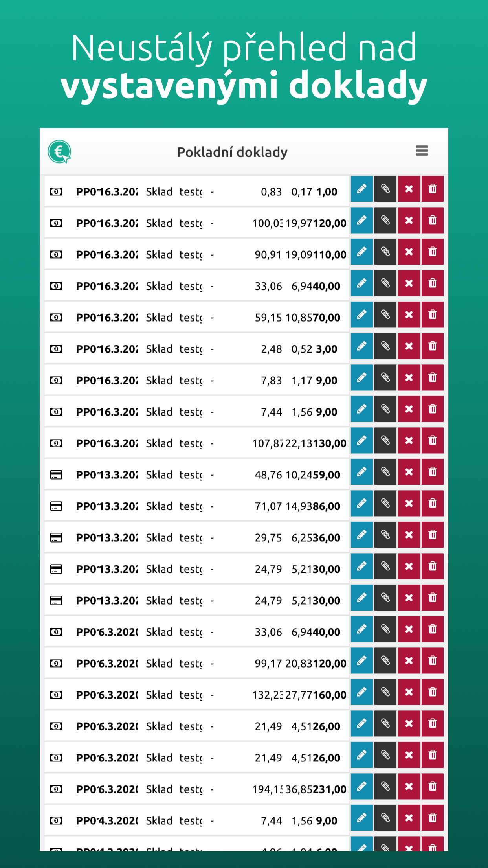Click the cash icon on the 1,00 row
The image size is (488, 868).
click(56, 192)
